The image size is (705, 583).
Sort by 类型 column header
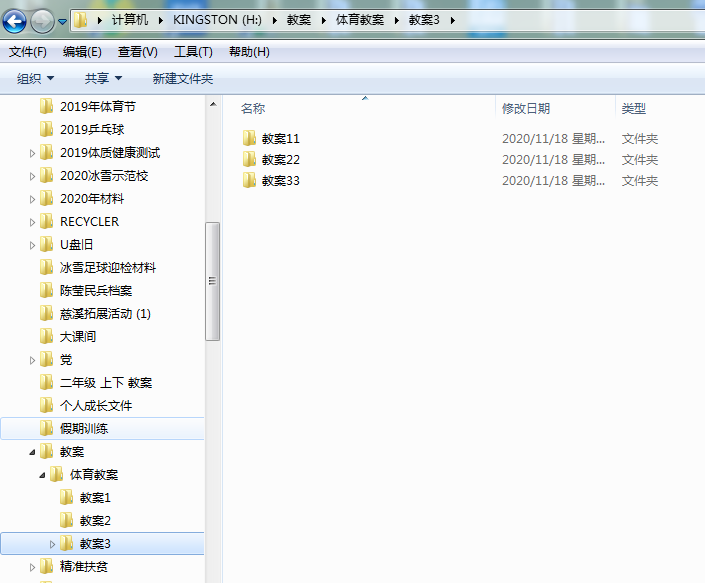(634, 108)
